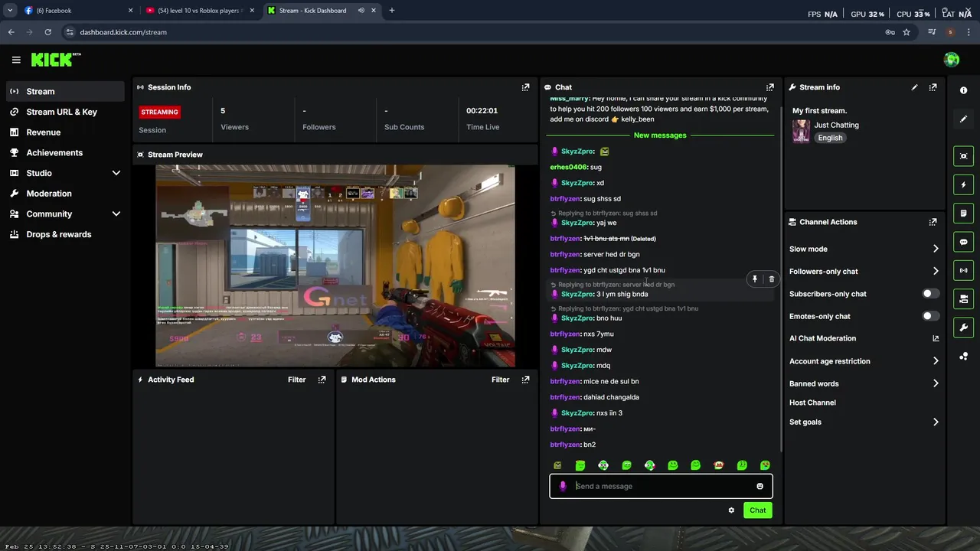Open Achievements page
Screen dimensions: 980x551
[x=65, y=152]
